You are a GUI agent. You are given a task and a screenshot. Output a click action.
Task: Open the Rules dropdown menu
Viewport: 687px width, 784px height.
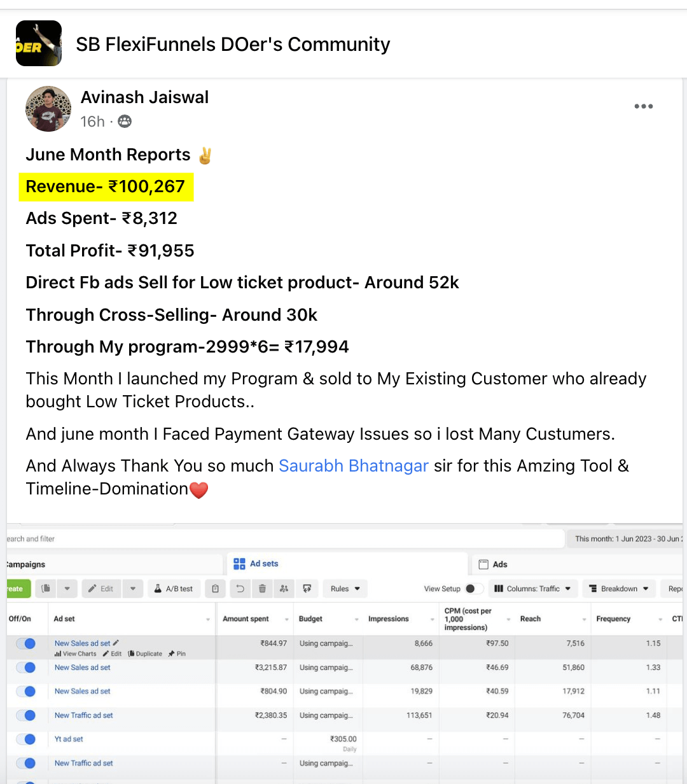345,589
